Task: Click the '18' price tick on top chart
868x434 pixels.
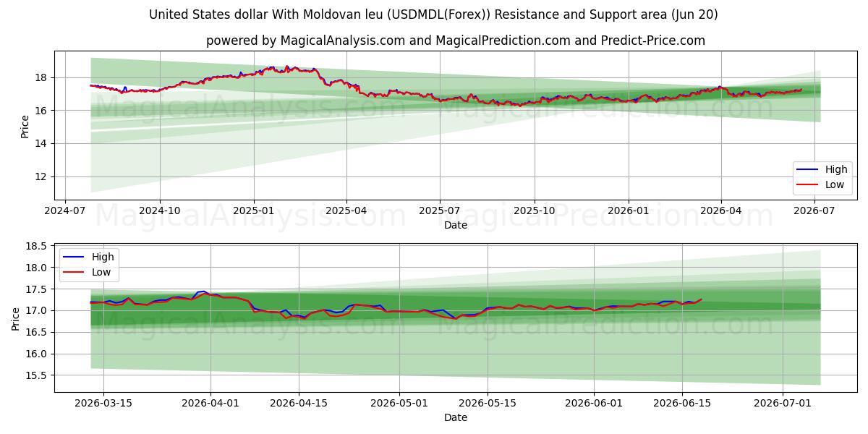Action: click(42, 77)
